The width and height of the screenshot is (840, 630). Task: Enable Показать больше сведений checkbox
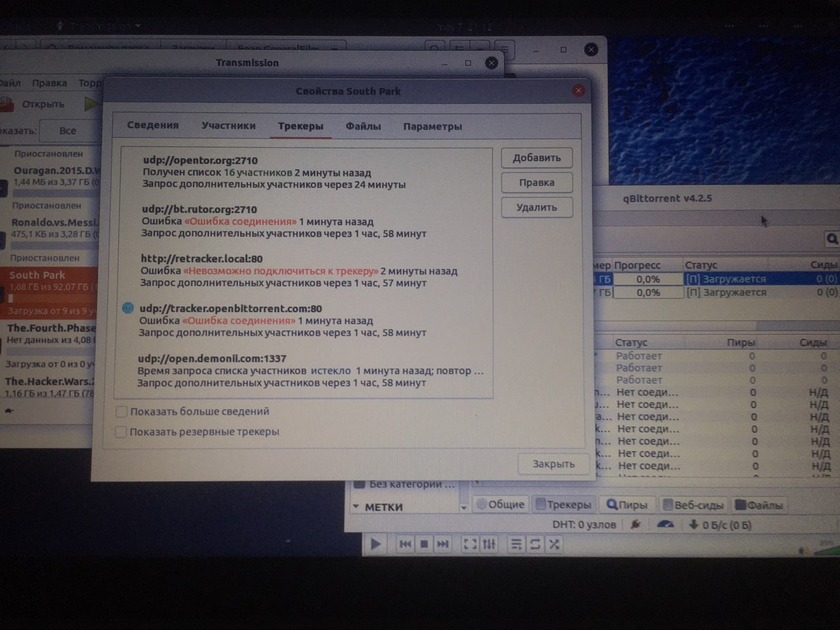click(x=121, y=411)
